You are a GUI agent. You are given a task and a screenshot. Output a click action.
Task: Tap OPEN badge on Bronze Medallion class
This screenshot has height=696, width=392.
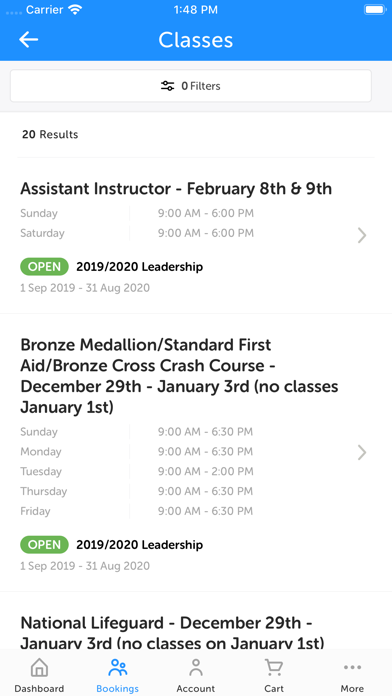click(x=44, y=545)
